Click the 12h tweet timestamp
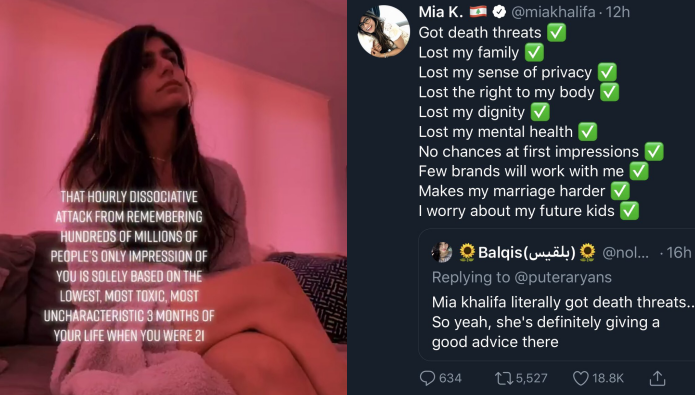695x395 pixels. click(x=617, y=12)
